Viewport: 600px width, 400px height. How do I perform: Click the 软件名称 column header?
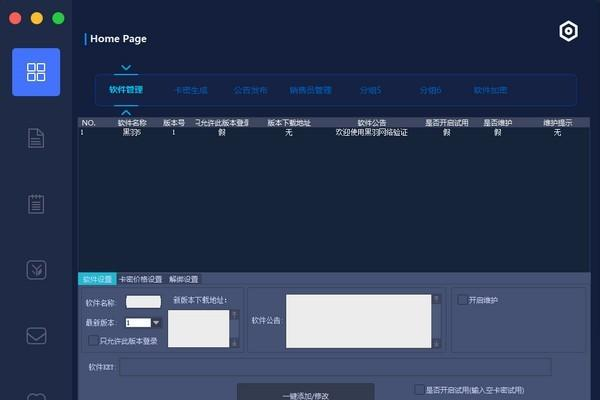tap(132, 123)
